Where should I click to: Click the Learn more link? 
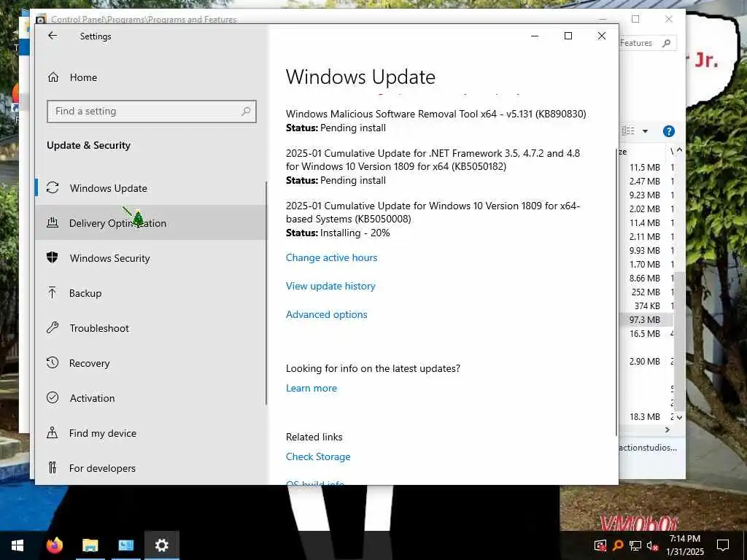311,388
